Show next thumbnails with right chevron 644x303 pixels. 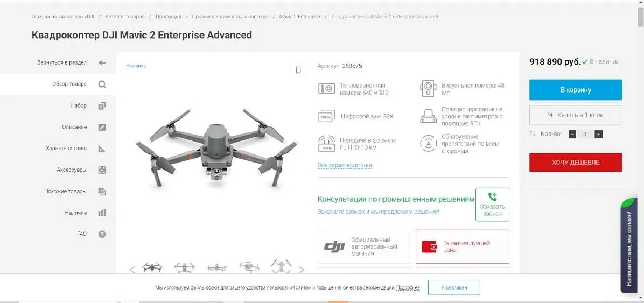click(x=301, y=270)
